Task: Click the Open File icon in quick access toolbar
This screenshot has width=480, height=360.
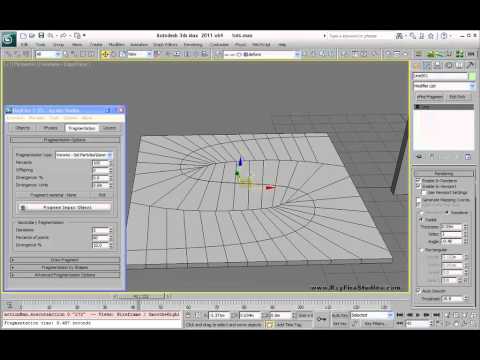Action: pyautogui.click(x=32, y=35)
